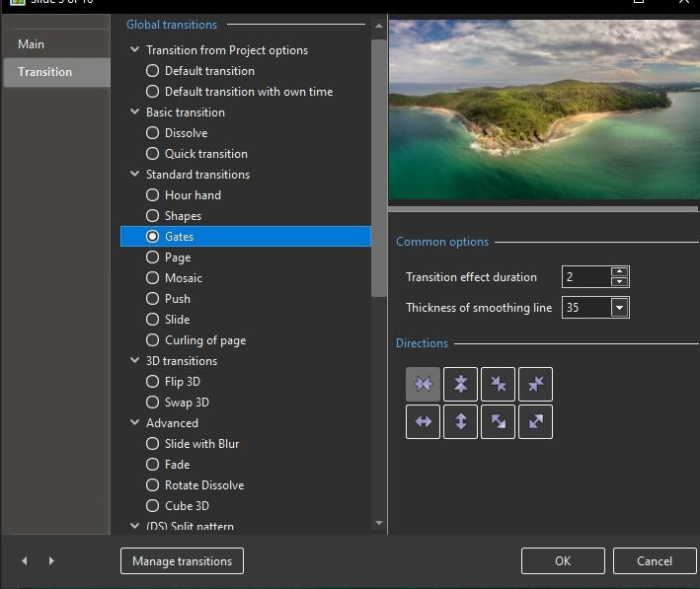Click the Manage transitions button
Viewport: 700px width, 589px height.
tap(182, 561)
